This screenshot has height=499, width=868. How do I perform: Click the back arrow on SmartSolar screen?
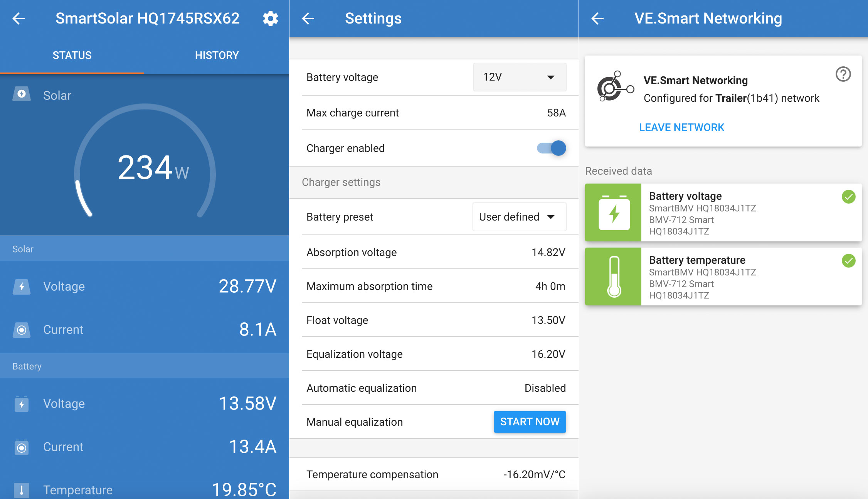click(20, 18)
